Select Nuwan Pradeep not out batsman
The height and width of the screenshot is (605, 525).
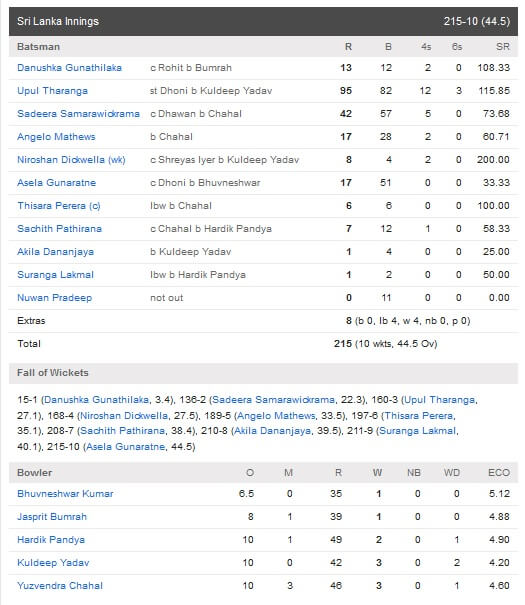click(54, 298)
